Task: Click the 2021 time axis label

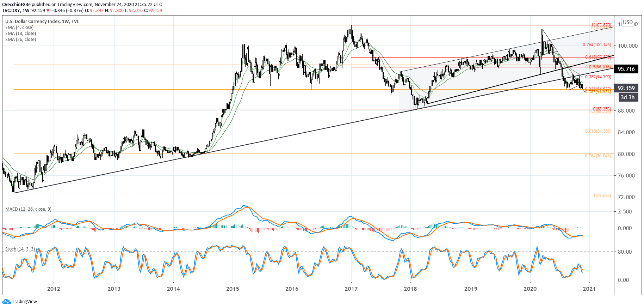Action: 589,289
